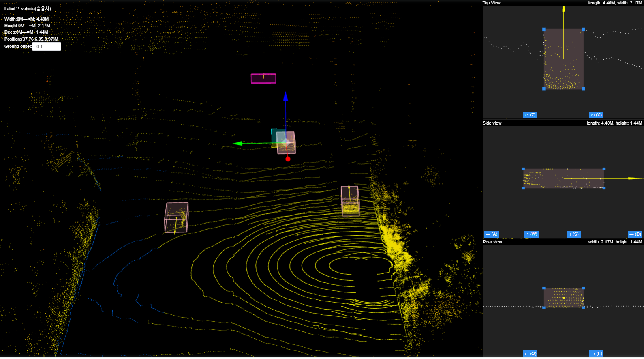Rotate box clockwise with the (X) button

(596, 115)
